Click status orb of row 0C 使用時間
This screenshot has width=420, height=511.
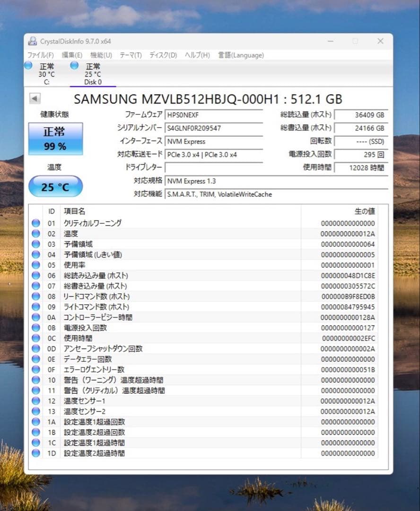36,338
